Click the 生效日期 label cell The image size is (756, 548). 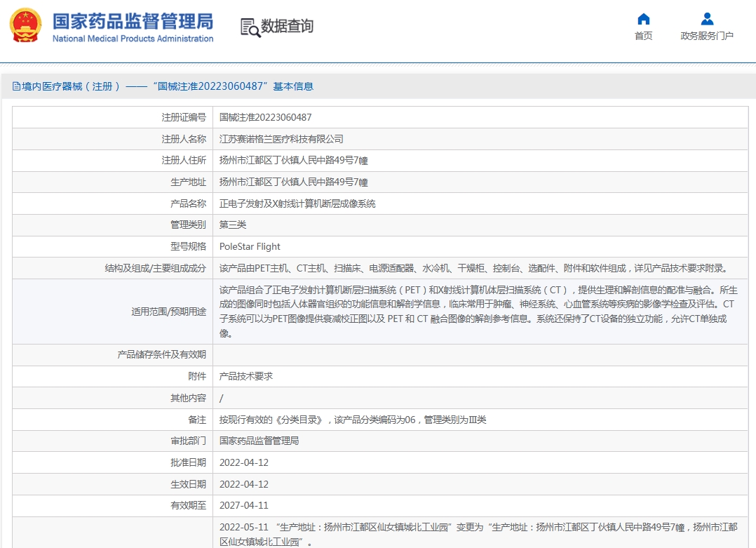click(x=112, y=484)
